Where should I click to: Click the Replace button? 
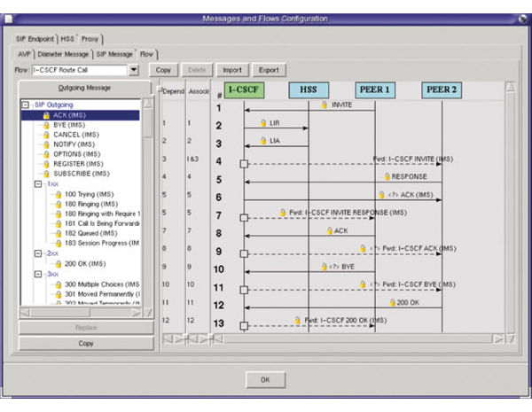(86, 328)
